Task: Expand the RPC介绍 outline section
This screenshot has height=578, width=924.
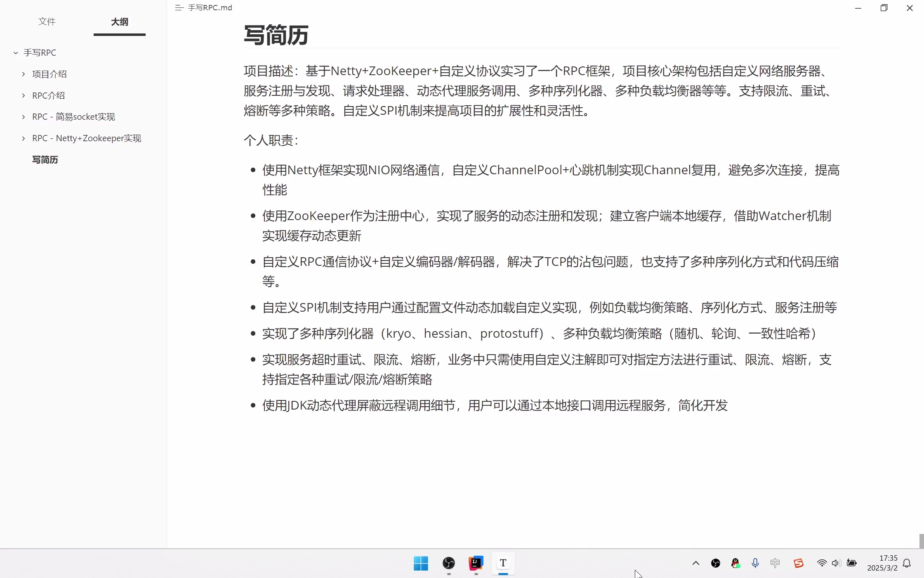Action: [x=23, y=95]
